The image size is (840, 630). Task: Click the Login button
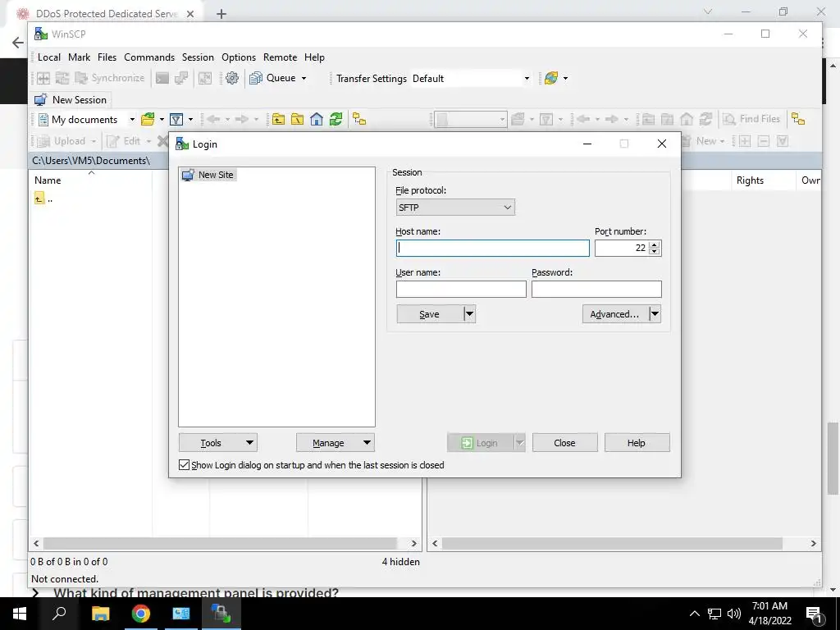[x=481, y=443]
